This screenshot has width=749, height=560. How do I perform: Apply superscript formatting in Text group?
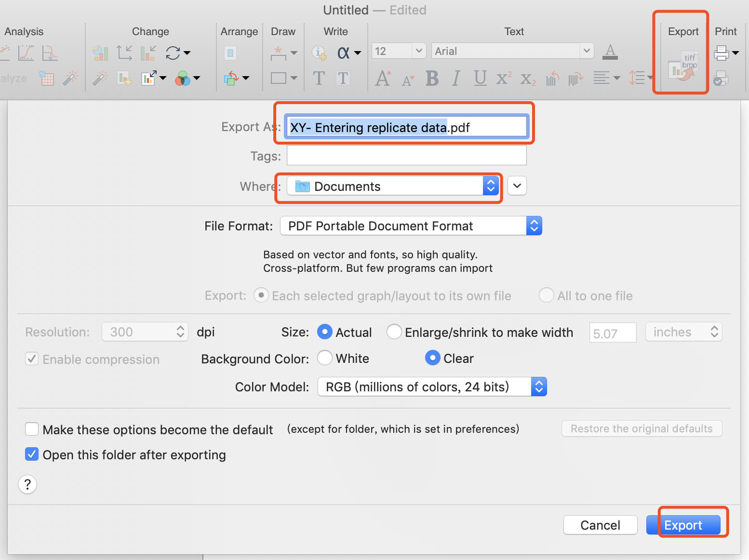[x=503, y=79]
